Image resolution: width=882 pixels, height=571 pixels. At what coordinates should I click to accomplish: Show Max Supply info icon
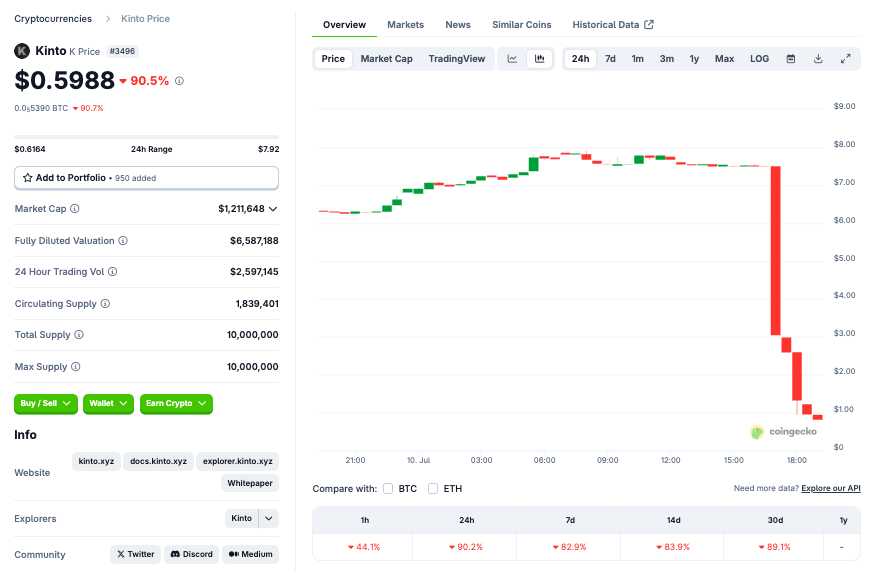click(x=75, y=367)
